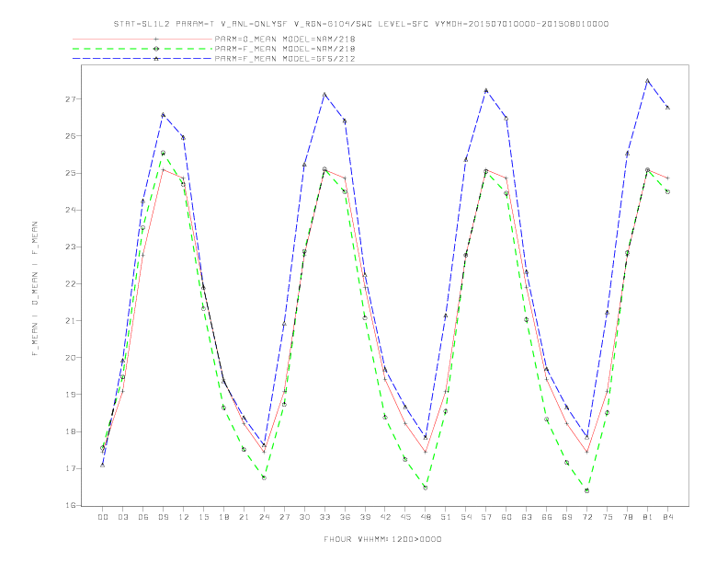Click y-axis tick label 27
Image resolution: width=728 pixels, height=563 pixels.
click(x=71, y=99)
